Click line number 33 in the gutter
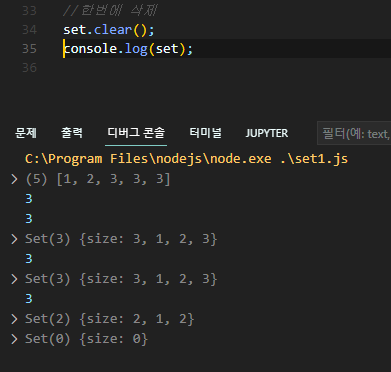391x372 pixels. tap(29, 11)
